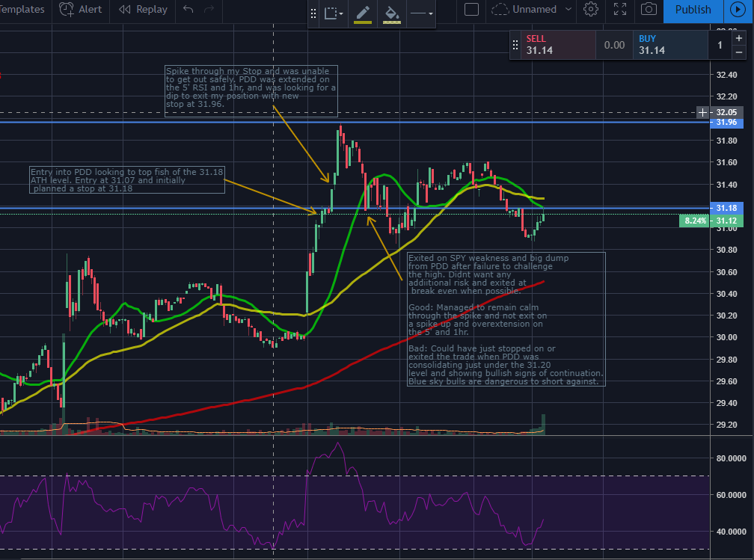Screen dimensions: 754x560
Task: Click the 30.00 price scale label
Action: coord(726,337)
